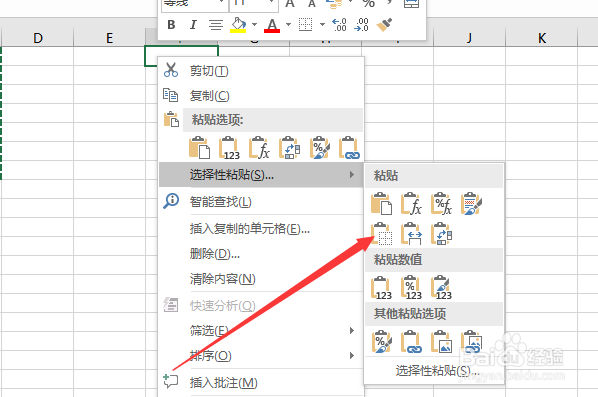The height and width of the screenshot is (397, 598).
Task: Click the smart lookup magnifier icon
Action: [171, 201]
